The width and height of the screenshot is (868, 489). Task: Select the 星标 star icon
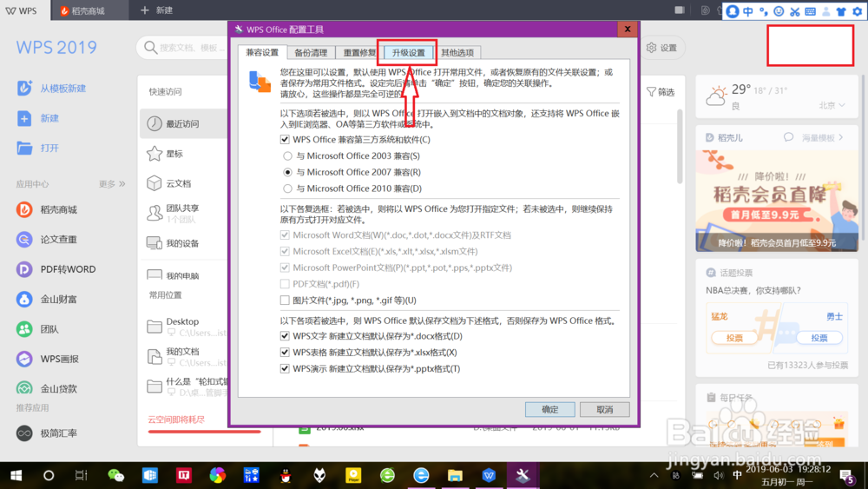[155, 154]
